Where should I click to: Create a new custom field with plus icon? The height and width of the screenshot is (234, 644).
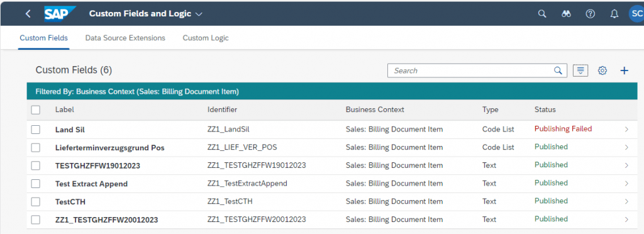click(624, 70)
